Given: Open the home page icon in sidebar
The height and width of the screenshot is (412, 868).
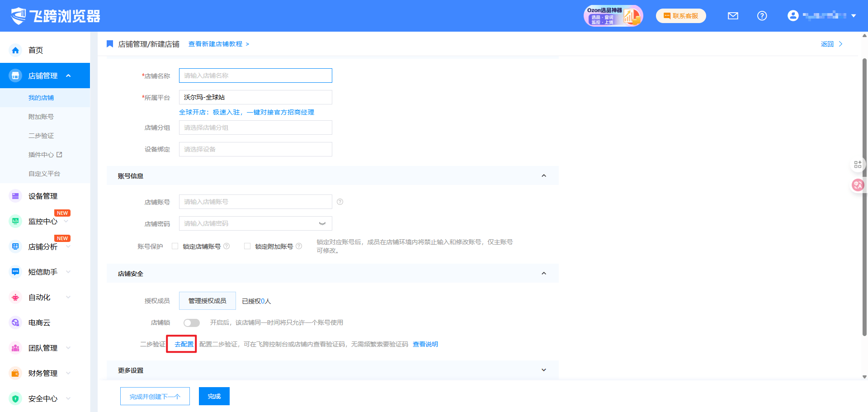Looking at the screenshot, I should (x=16, y=50).
